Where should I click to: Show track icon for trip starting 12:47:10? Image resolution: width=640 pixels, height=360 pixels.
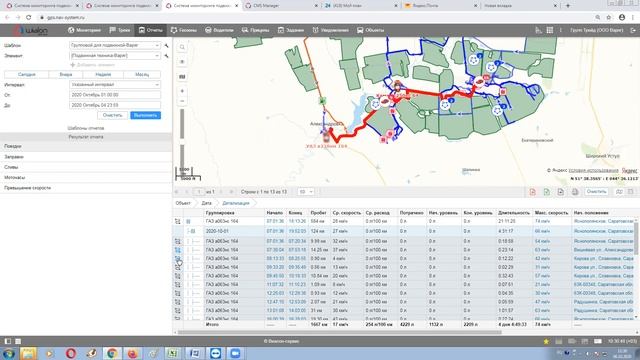(178, 302)
